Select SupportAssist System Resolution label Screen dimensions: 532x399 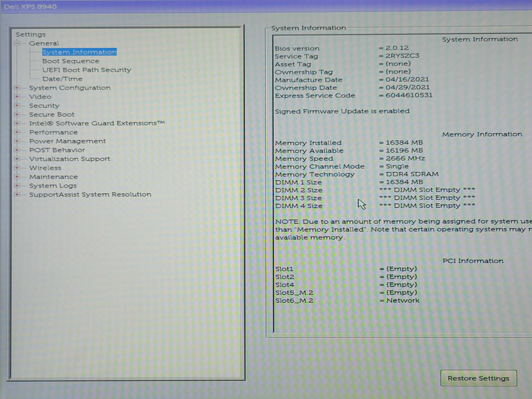coord(90,194)
